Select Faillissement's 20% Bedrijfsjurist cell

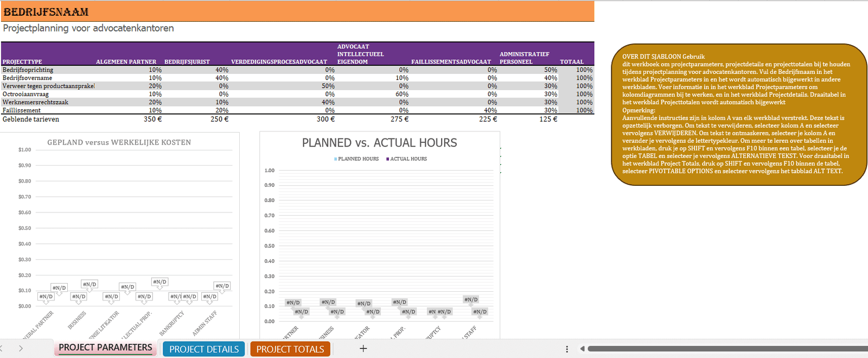click(x=222, y=110)
